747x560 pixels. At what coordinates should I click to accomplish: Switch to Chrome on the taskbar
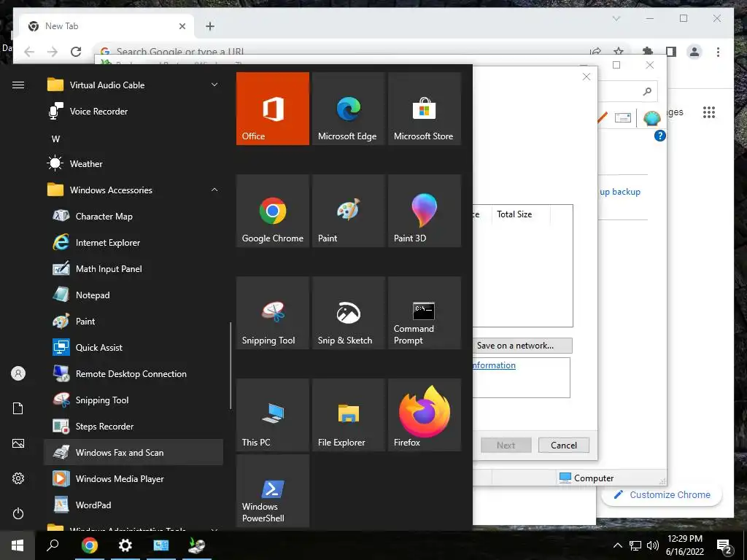[89, 545]
